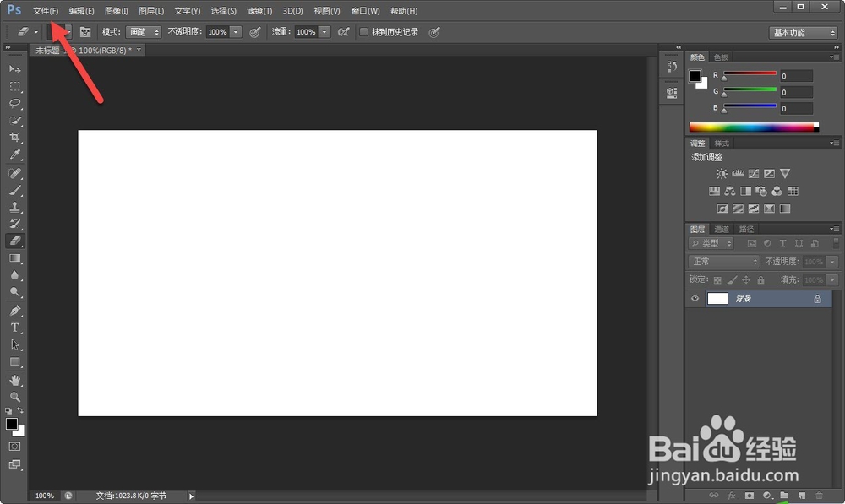The height and width of the screenshot is (504, 845).
Task: Pick a color from spectrum ramp
Action: (x=754, y=127)
